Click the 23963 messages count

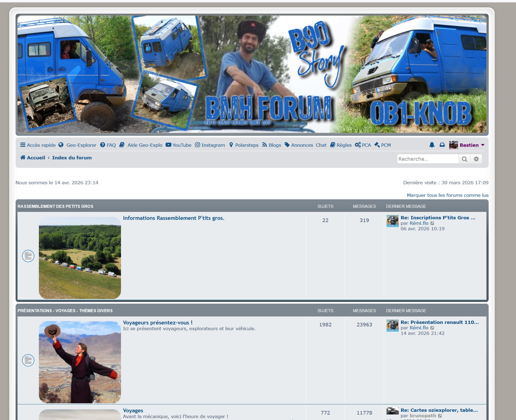[x=364, y=325]
